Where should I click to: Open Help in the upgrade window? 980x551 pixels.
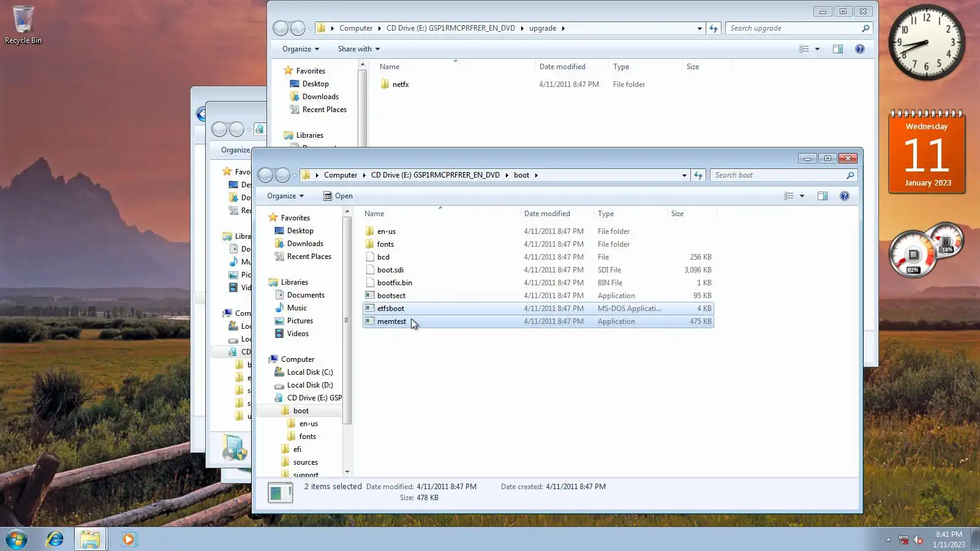[860, 49]
